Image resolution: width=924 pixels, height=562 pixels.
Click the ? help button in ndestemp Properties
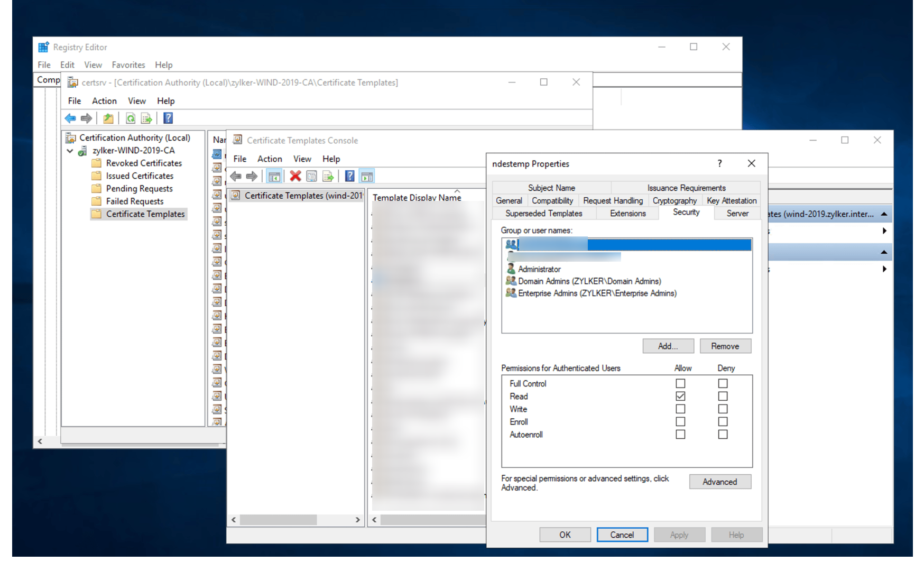click(719, 164)
